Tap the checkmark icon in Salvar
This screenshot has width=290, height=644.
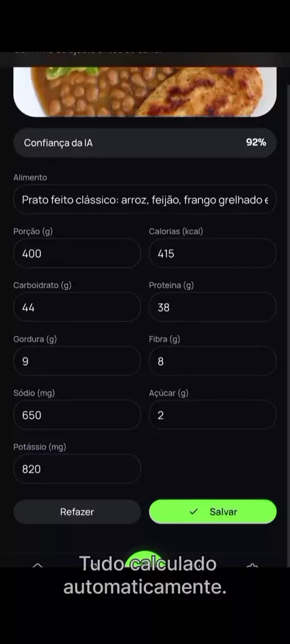click(x=193, y=512)
